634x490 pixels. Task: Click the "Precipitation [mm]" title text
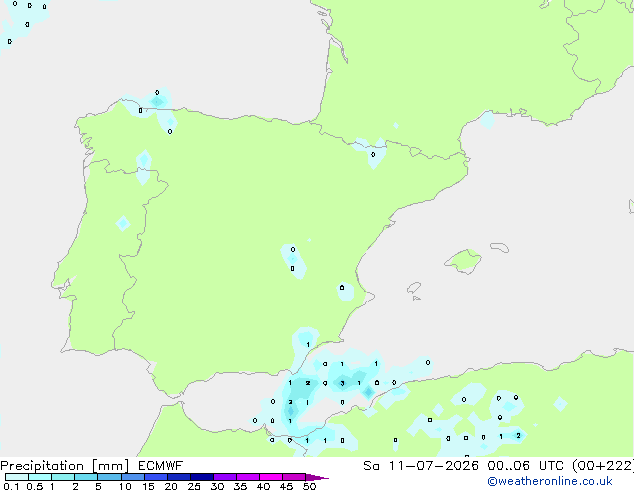(x=64, y=466)
